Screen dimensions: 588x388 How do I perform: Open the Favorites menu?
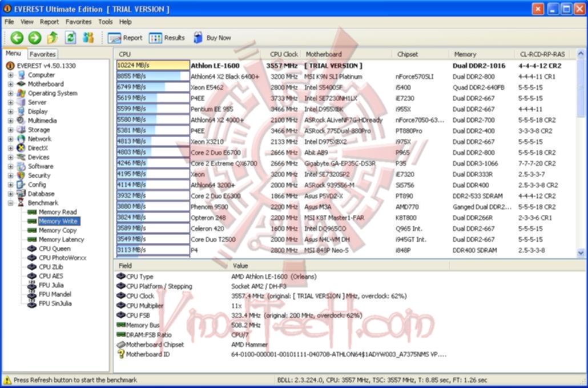coord(78,22)
